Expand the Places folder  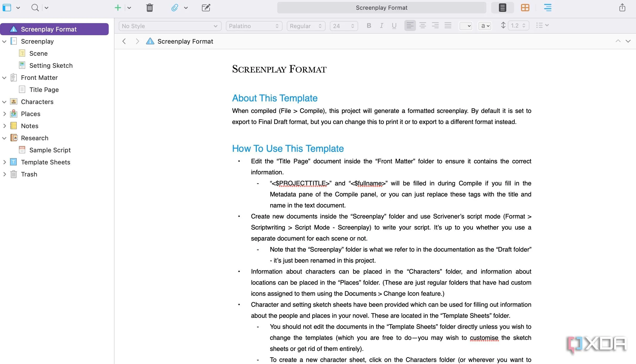[4, 114]
